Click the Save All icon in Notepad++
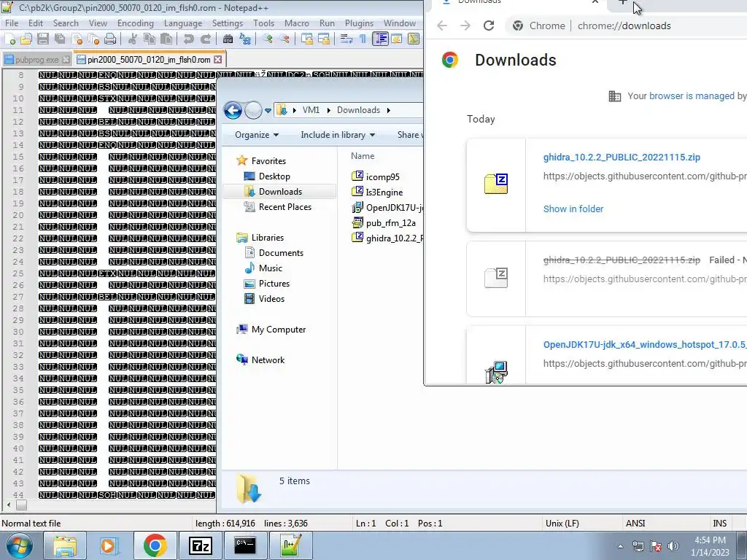The image size is (747, 560). [x=60, y=39]
